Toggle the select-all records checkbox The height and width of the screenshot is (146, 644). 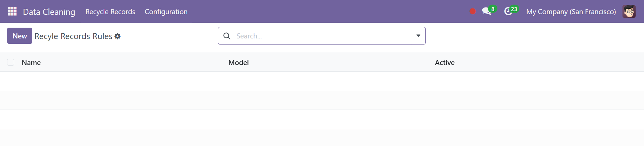point(11,62)
